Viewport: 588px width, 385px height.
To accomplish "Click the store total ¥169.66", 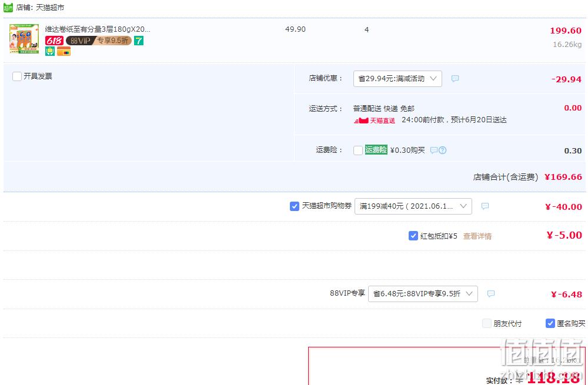I will point(563,177).
